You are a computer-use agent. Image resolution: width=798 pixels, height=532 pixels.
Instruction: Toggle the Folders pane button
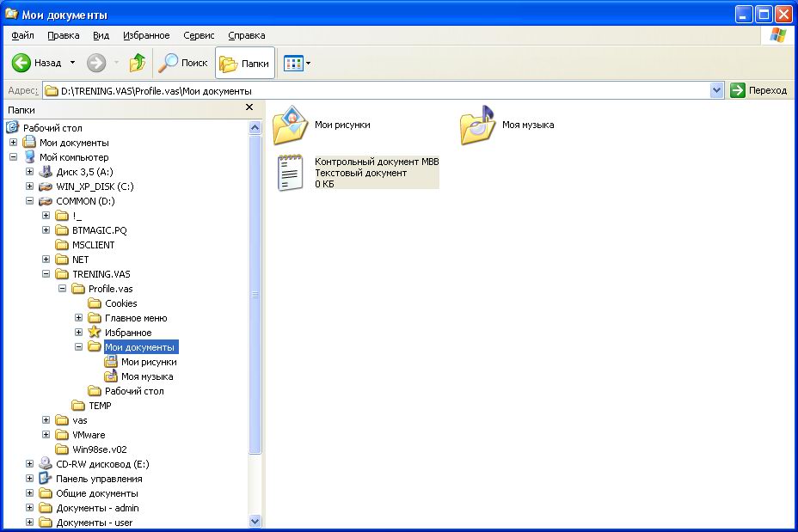[245, 63]
